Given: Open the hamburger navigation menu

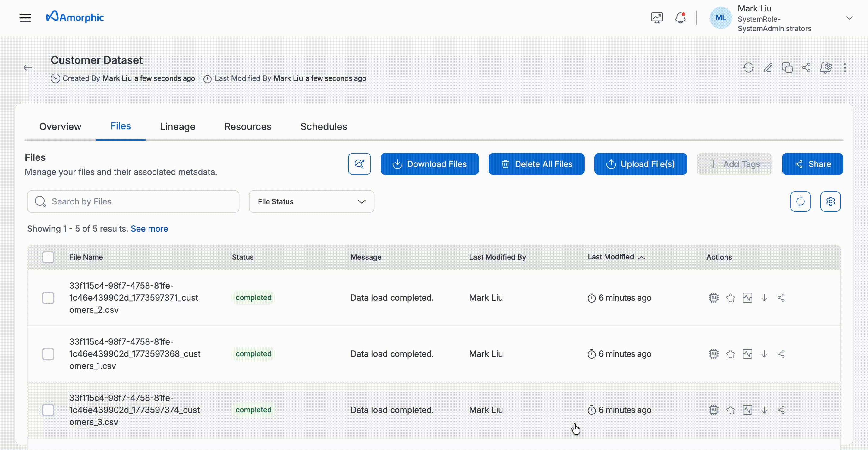Looking at the screenshot, I should point(25,17).
